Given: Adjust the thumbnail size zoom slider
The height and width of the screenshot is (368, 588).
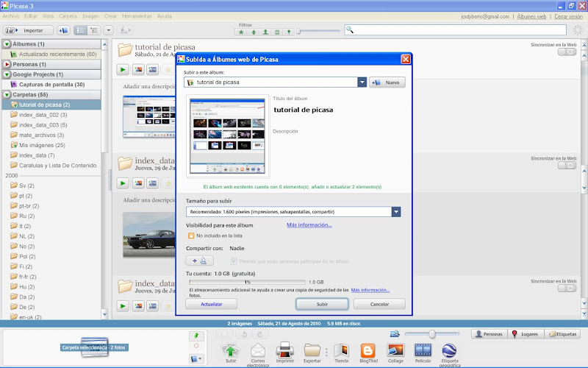Looking at the screenshot, I should (432, 334).
